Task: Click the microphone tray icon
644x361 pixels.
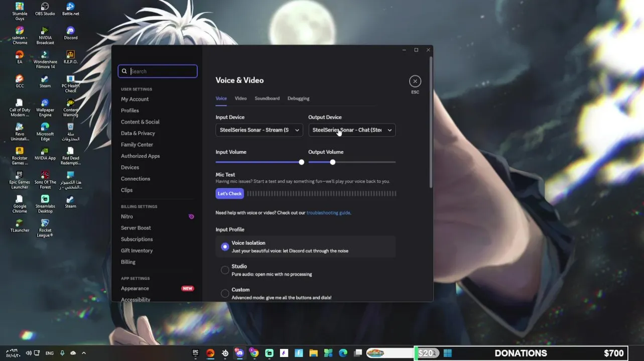Action: pos(62,353)
